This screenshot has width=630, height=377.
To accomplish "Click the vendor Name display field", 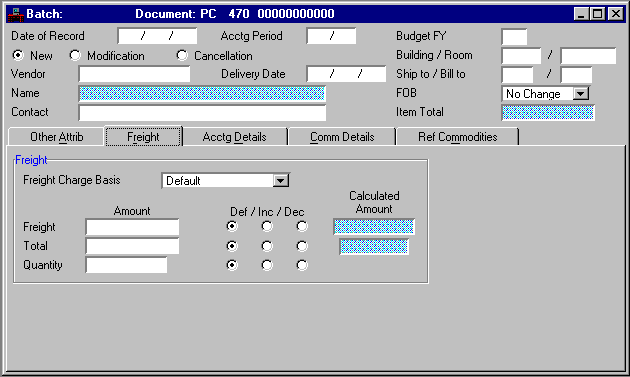I will tap(202, 94).
